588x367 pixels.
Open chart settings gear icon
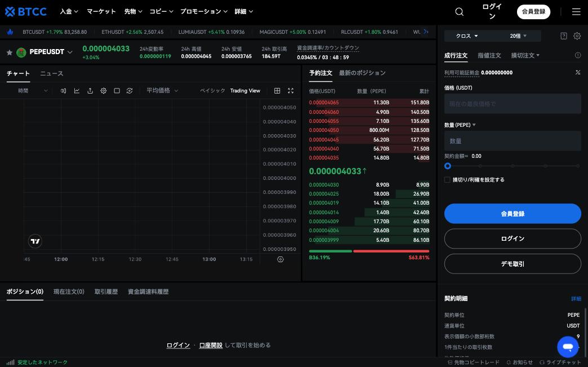(104, 91)
